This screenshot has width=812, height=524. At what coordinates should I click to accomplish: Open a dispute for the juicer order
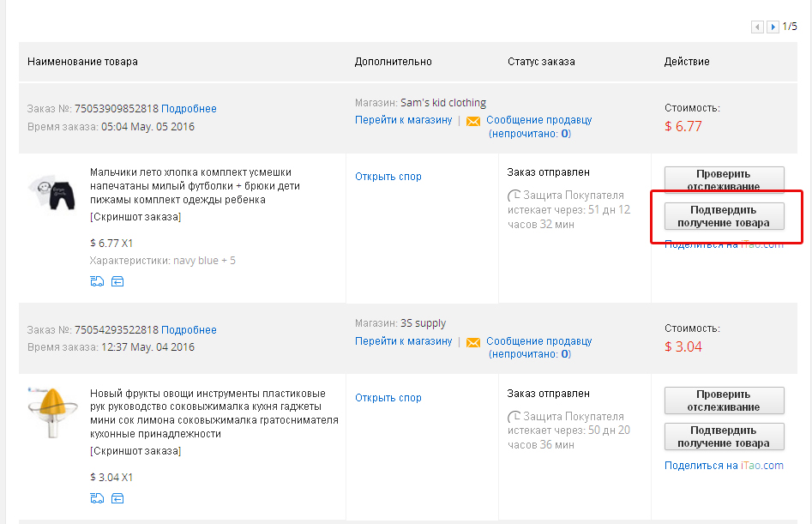[388, 398]
